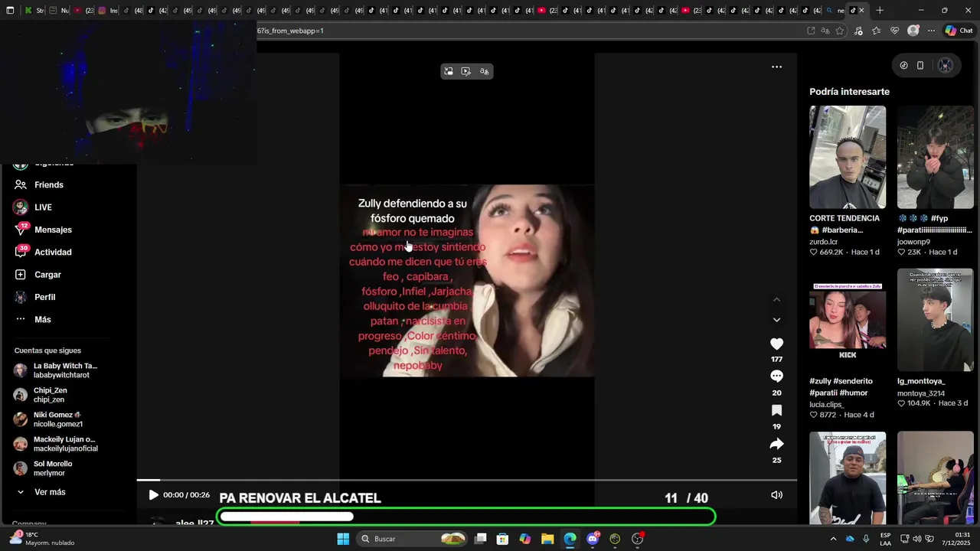The image size is (980, 551).
Task: Open Edge settings and more menu
Action: [931, 31]
